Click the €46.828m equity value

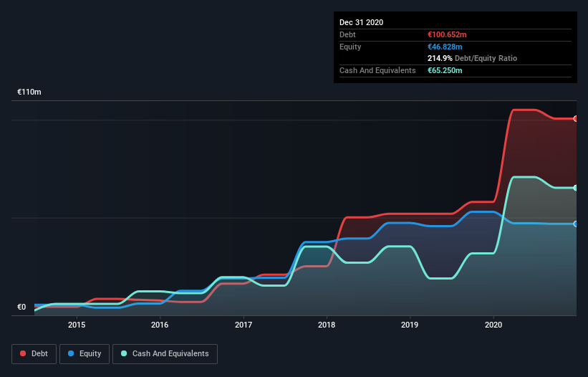pyautogui.click(x=445, y=47)
